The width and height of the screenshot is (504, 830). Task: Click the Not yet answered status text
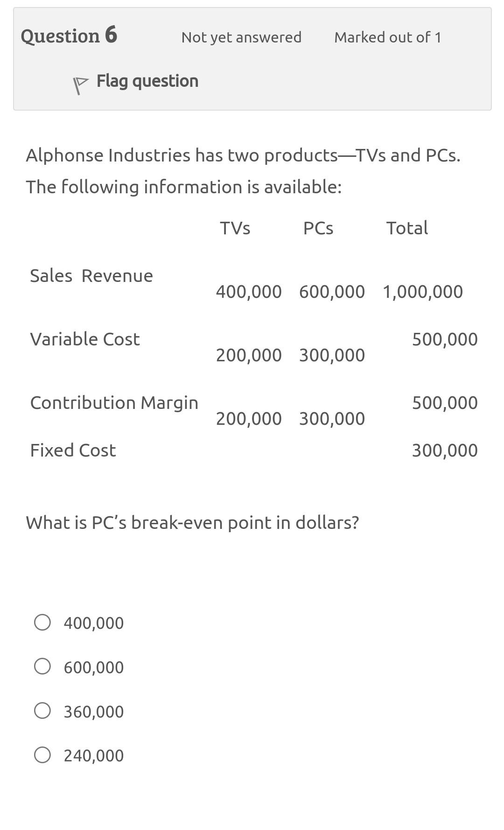pos(241,37)
